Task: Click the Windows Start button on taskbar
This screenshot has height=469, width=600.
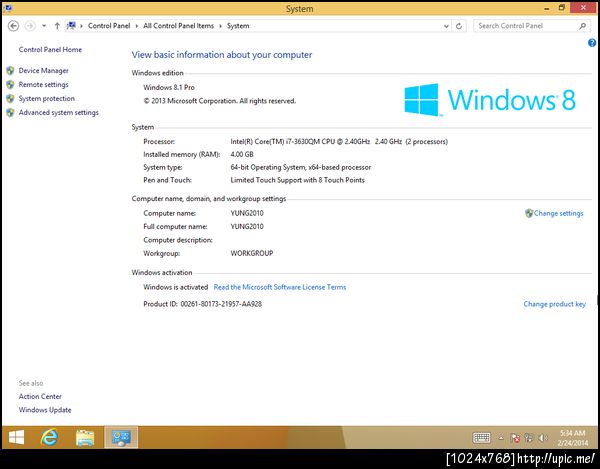Action: [16, 437]
